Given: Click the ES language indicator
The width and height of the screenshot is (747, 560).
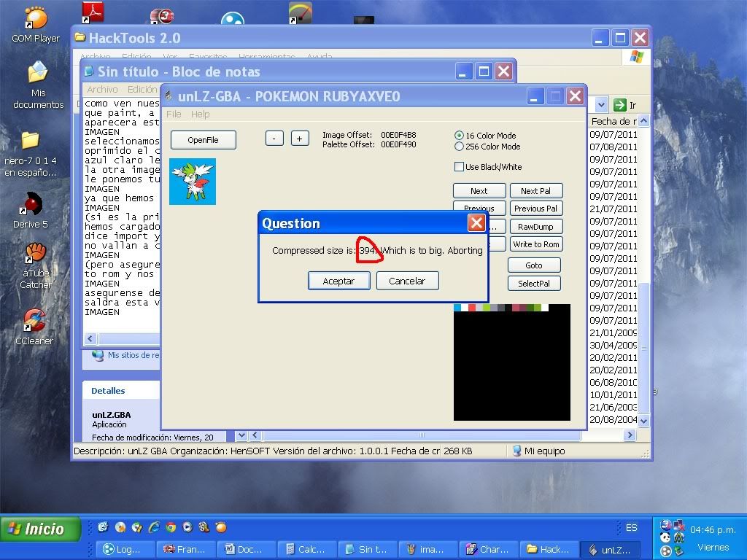Looking at the screenshot, I should [x=631, y=528].
